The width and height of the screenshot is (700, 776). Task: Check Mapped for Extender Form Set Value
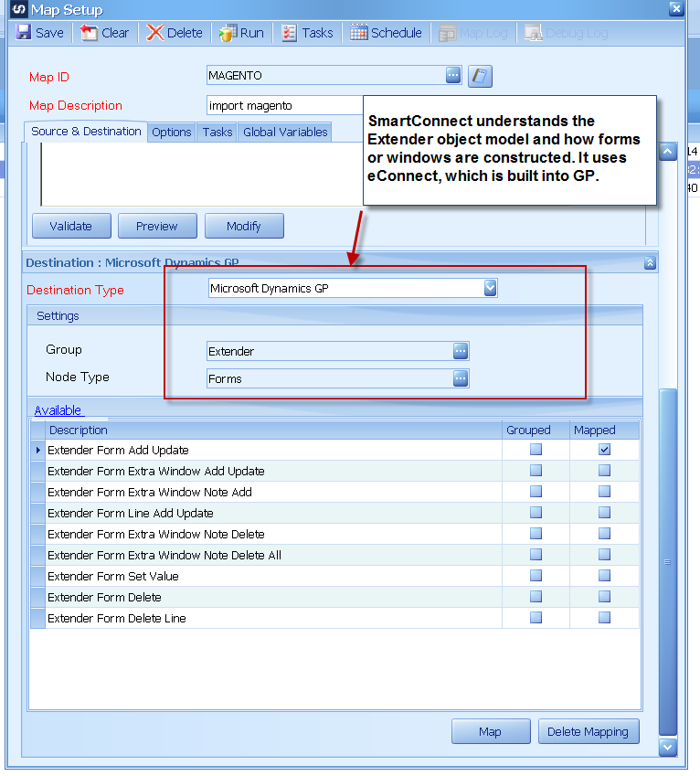tap(604, 576)
